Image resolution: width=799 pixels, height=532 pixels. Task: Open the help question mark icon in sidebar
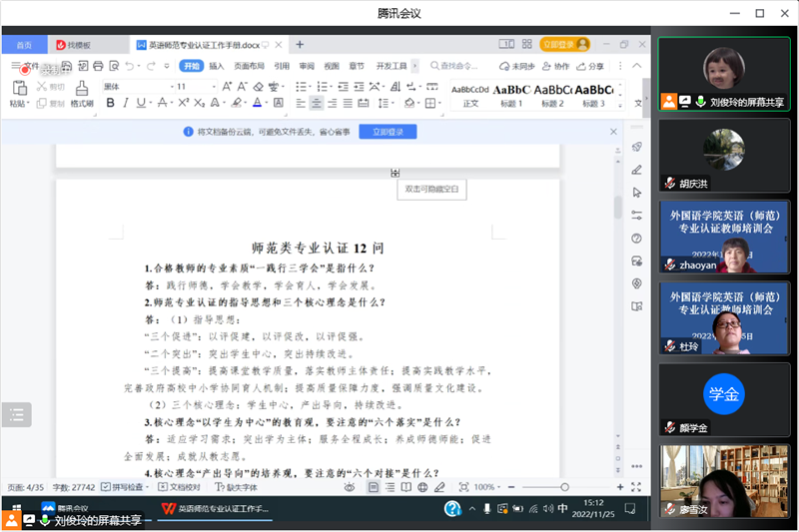[636, 238]
